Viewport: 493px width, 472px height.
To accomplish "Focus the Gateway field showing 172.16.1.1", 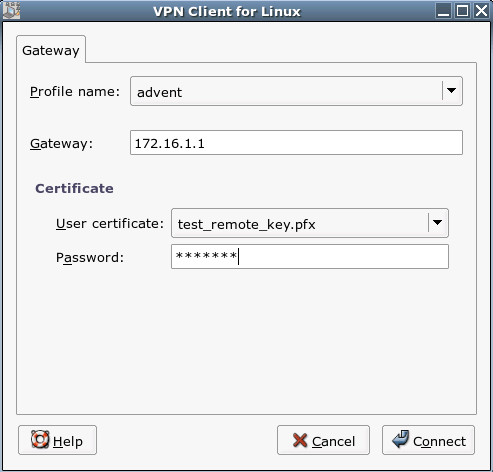I will [296, 143].
